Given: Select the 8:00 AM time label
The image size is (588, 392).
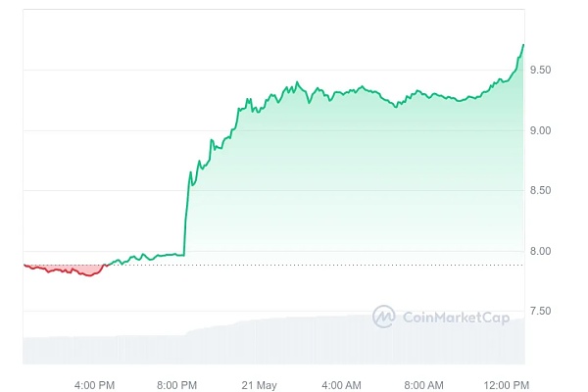Looking at the screenshot, I should [x=424, y=383].
